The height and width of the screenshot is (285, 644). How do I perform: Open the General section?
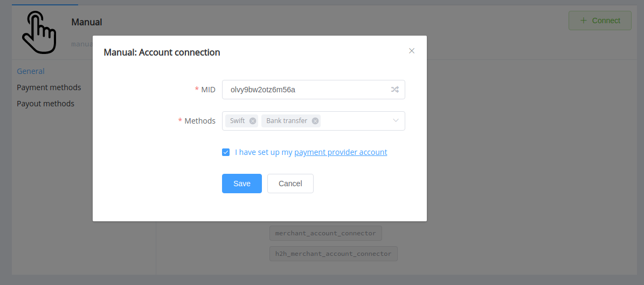pos(30,71)
